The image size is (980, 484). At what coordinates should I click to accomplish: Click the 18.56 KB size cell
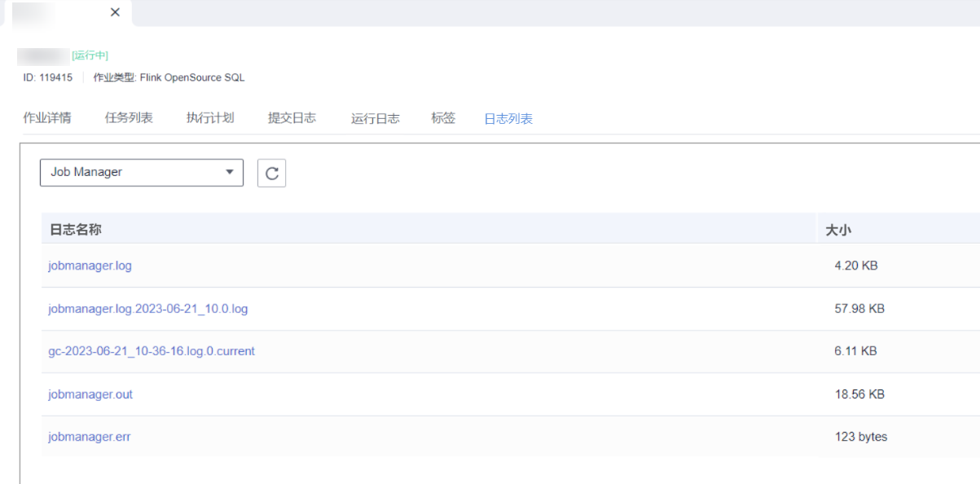859,394
